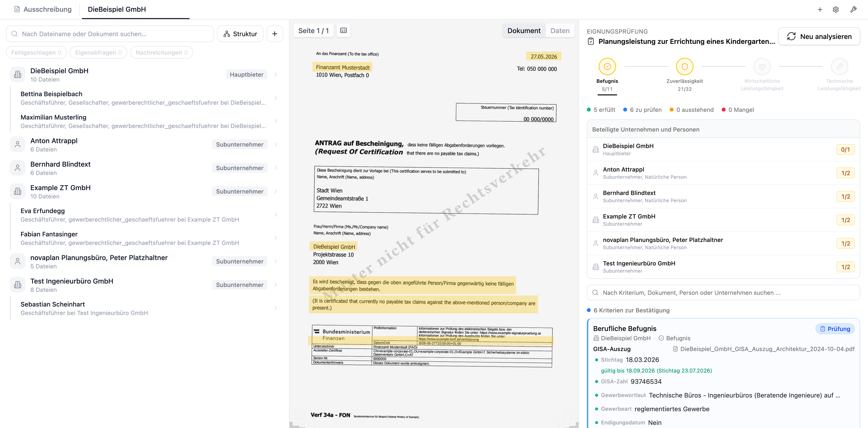Click the refresh icon in Neu analysieren button

point(791,36)
